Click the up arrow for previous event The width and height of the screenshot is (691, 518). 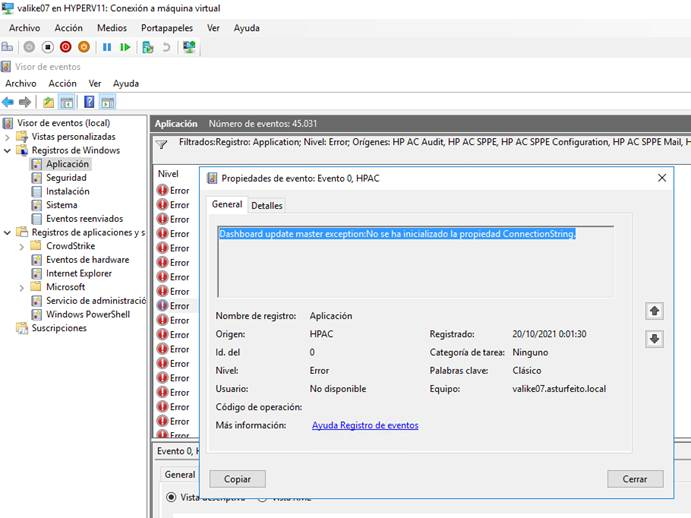point(654,311)
